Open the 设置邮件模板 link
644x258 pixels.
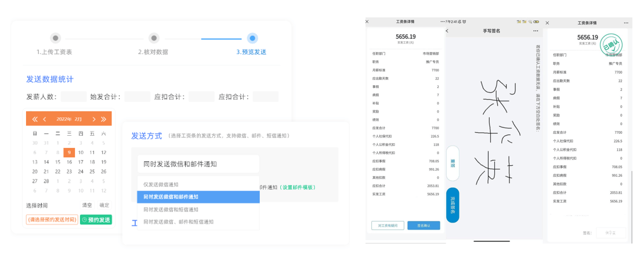[x=298, y=187]
